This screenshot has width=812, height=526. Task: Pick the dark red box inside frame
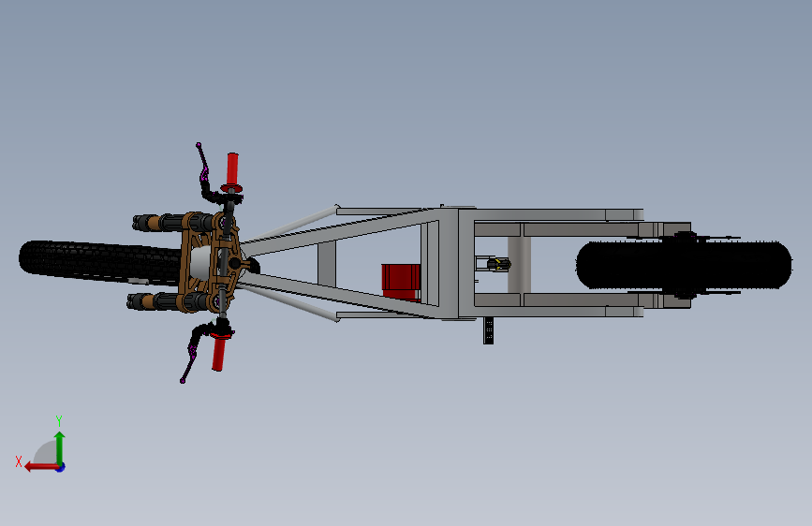(x=401, y=281)
